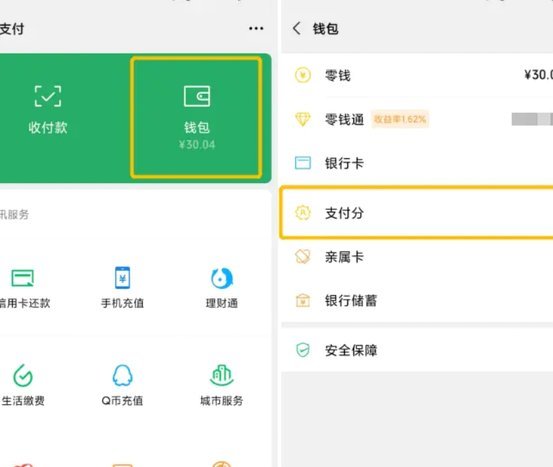Screen dimensions: 553x467
Task: Open the 银行储蓄 label
Action: point(351,301)
